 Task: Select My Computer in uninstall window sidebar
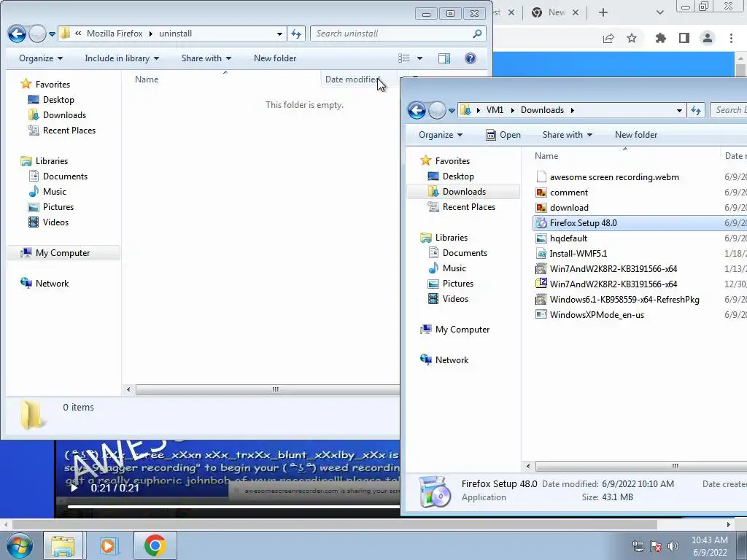coord(63,253)
